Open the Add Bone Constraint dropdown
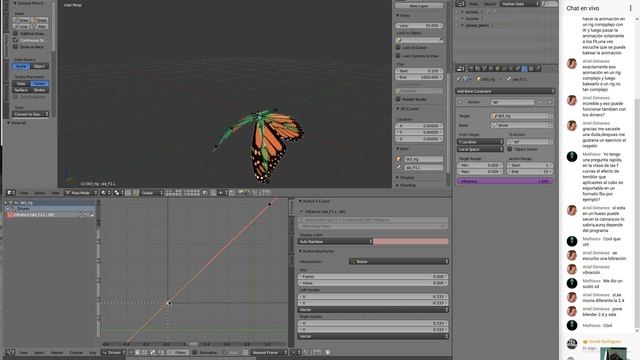 (x=505, y=91)
